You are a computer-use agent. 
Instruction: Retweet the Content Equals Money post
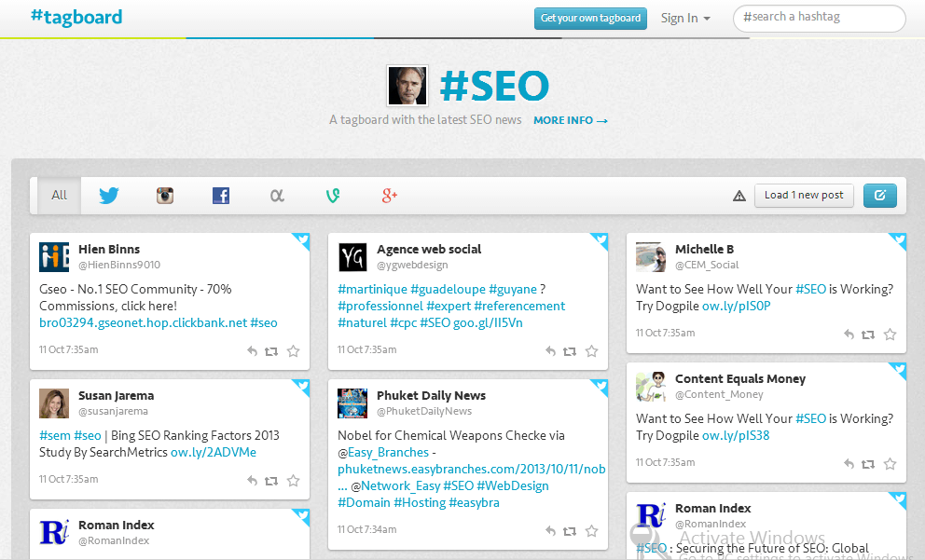point(868,464)
